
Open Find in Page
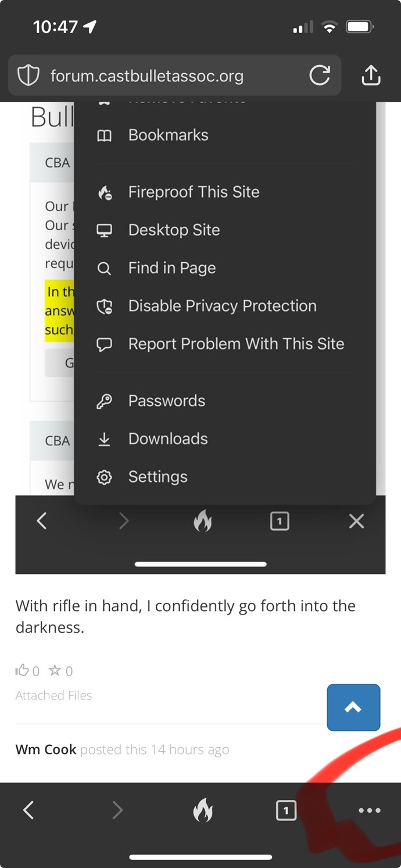tap(224, 268)
